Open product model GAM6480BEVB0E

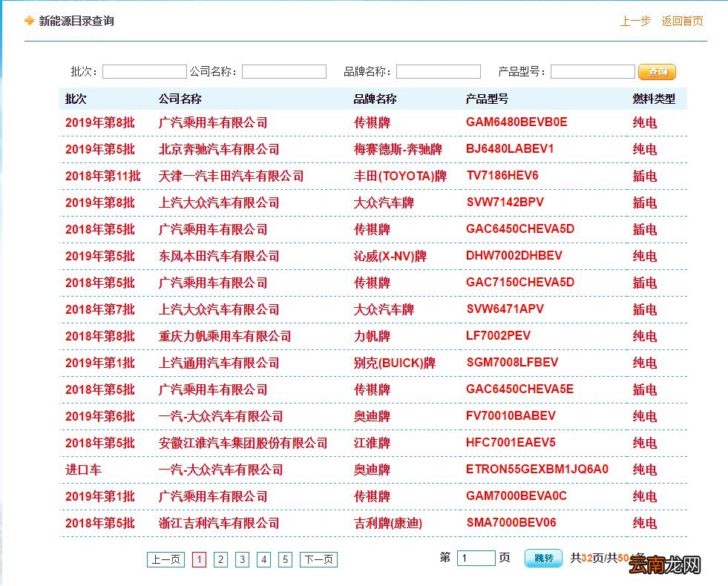coord(517,122)
